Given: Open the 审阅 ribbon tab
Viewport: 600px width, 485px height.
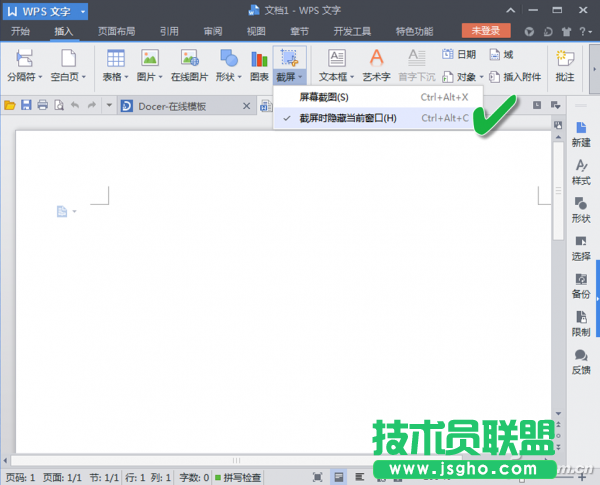Looking at the screenshot, I should (x=213, y=31).
